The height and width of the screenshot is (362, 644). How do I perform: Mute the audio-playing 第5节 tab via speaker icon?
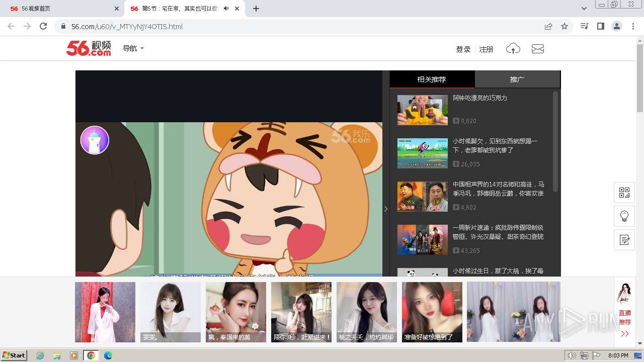pyautogui.click(x=226, y=9)
